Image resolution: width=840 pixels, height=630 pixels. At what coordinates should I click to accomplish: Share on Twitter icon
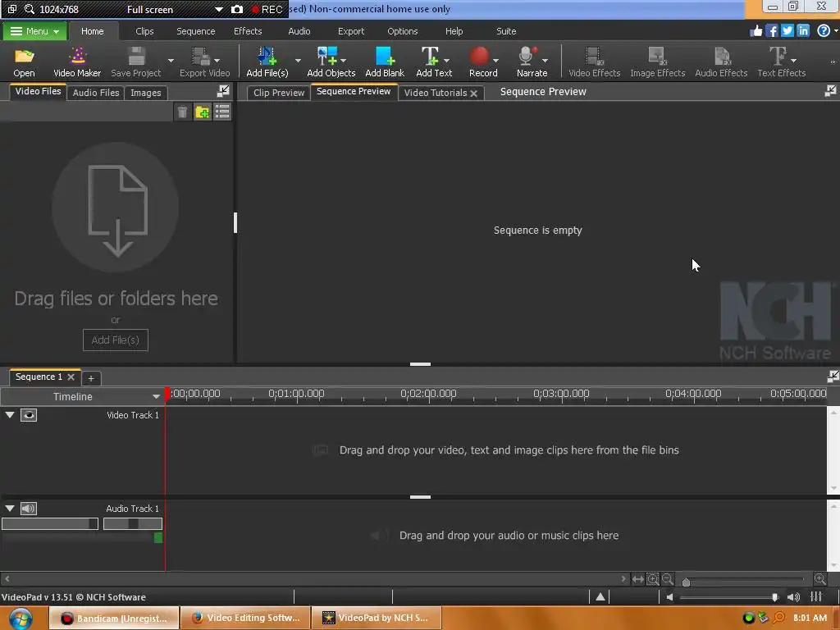(x=787, y=31)
